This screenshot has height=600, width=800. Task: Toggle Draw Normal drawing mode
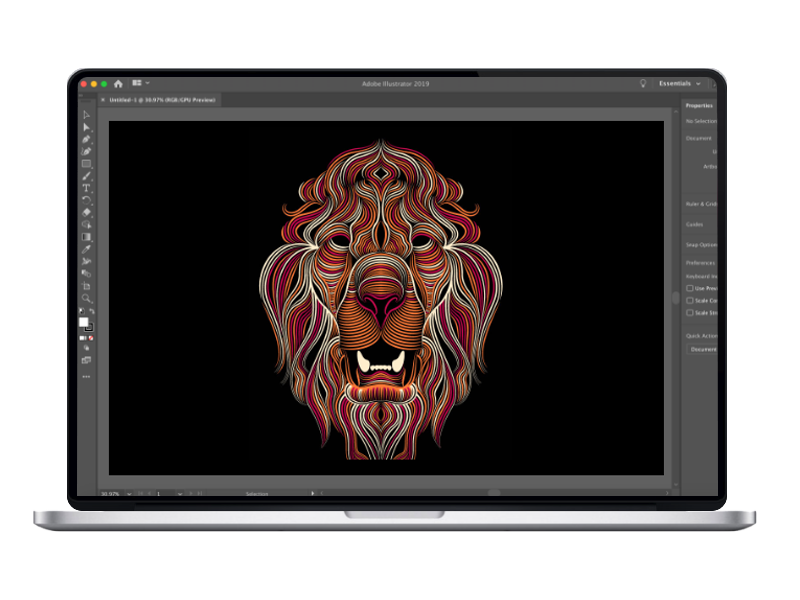coord(86,348)
